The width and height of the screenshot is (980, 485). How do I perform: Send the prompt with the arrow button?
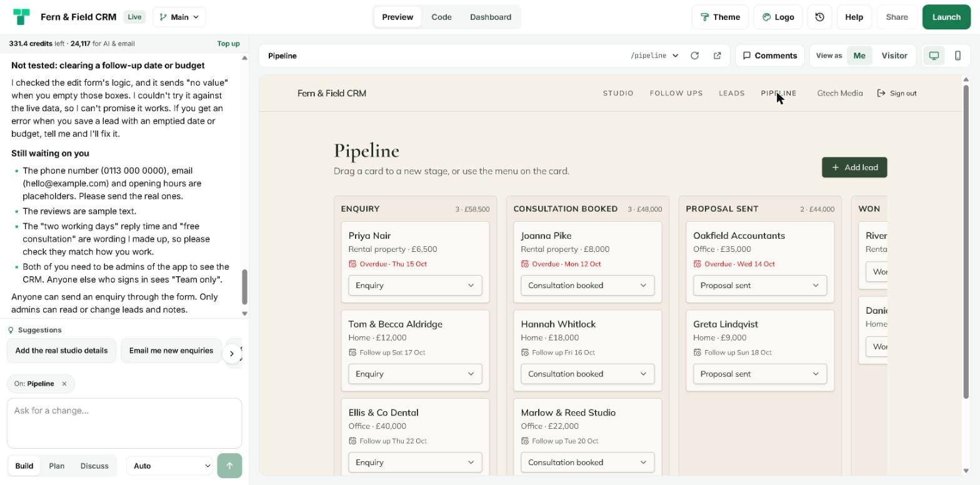pyautogui.click(x=229, y=466)
